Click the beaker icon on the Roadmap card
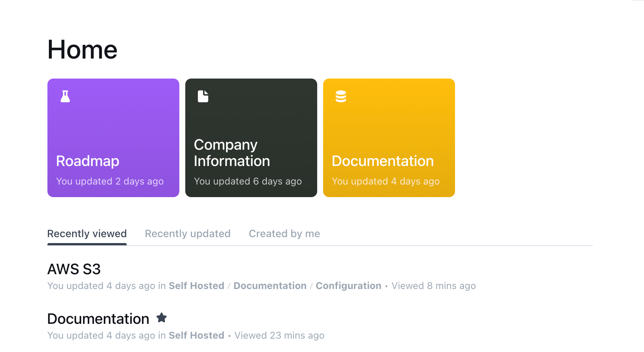This screenshot has width=644, height=352. click(x=65, y=96)
